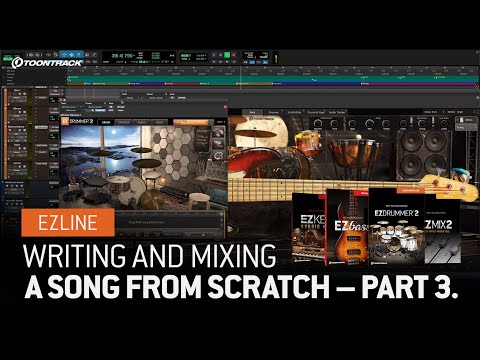Select the middle blue-highlighted toolbar tool

tap(72, 55)
